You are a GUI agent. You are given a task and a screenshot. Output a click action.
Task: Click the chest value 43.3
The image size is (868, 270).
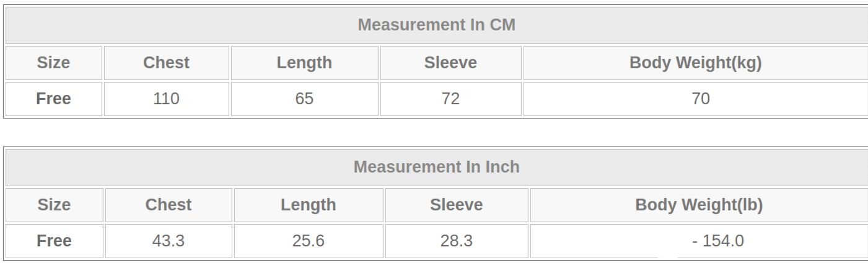[169, 241]
